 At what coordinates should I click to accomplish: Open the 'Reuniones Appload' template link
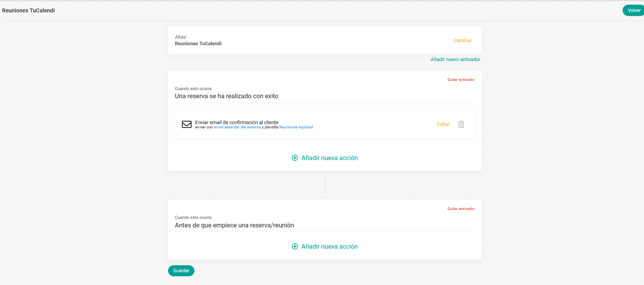pos(296,127)
